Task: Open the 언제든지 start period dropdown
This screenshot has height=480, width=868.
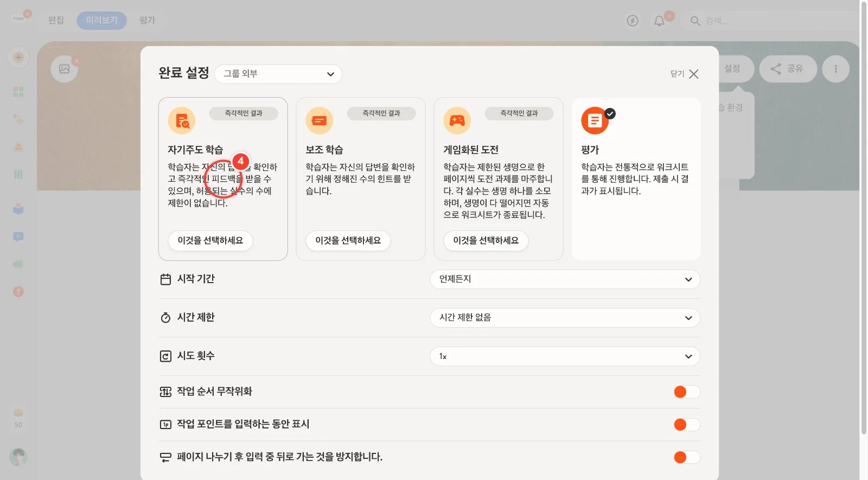Action: click(x=565, y=279)
